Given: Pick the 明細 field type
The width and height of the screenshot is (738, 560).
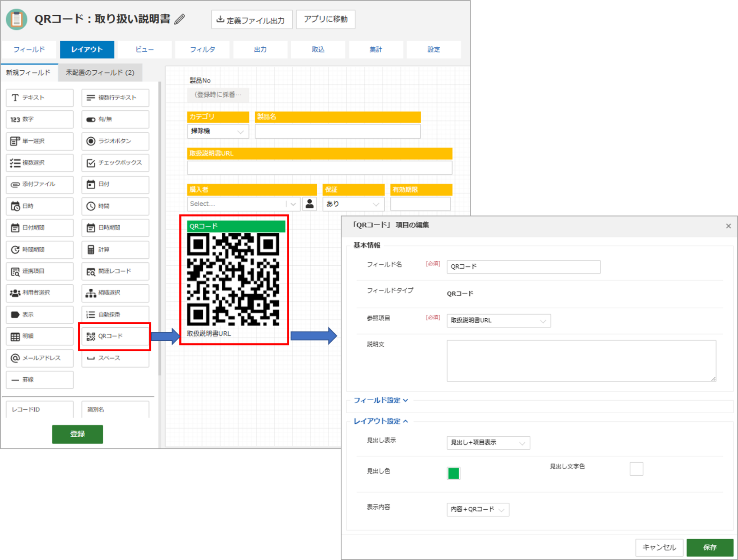Looking at the screenshot, I should click(x=40, y=336).
